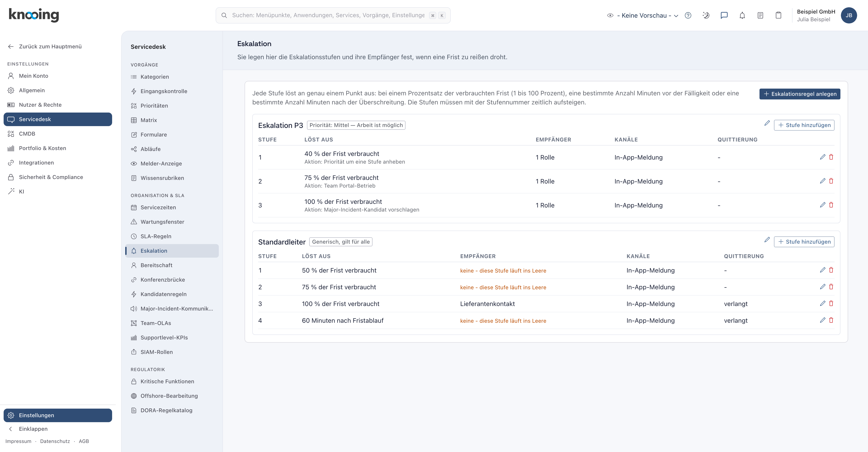Toggle the dark mode moon icon
This screenshot has height=452, width=868.
[706, 16]
